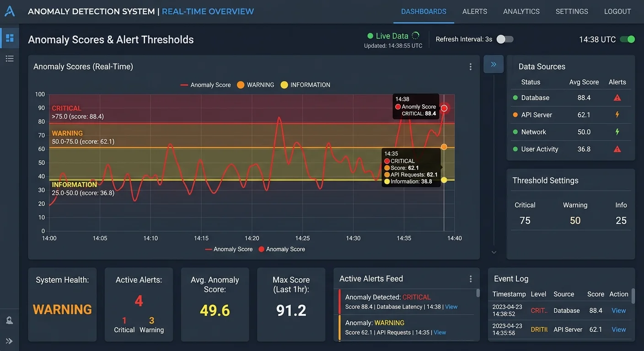This screenshot has height=351, width=644.
Task: Click the vertical panel divider slider
Action: coord(494,160)
